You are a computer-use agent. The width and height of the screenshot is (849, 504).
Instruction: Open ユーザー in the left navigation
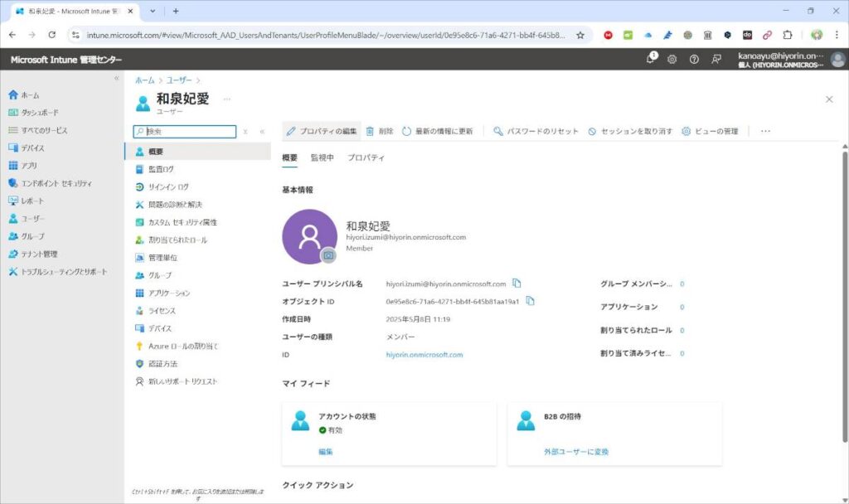pos(26,219)
